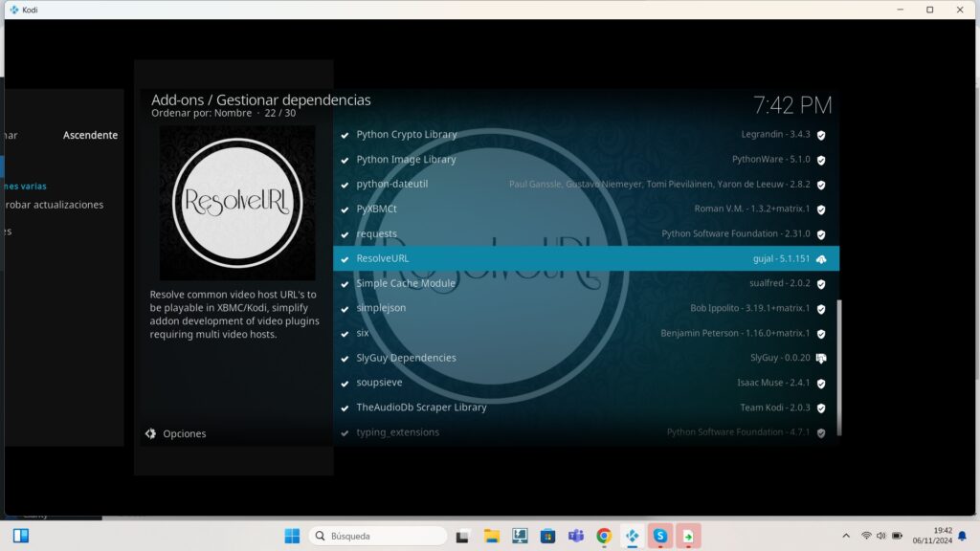Click the python-dateutil shield icon

pos(821,185)
